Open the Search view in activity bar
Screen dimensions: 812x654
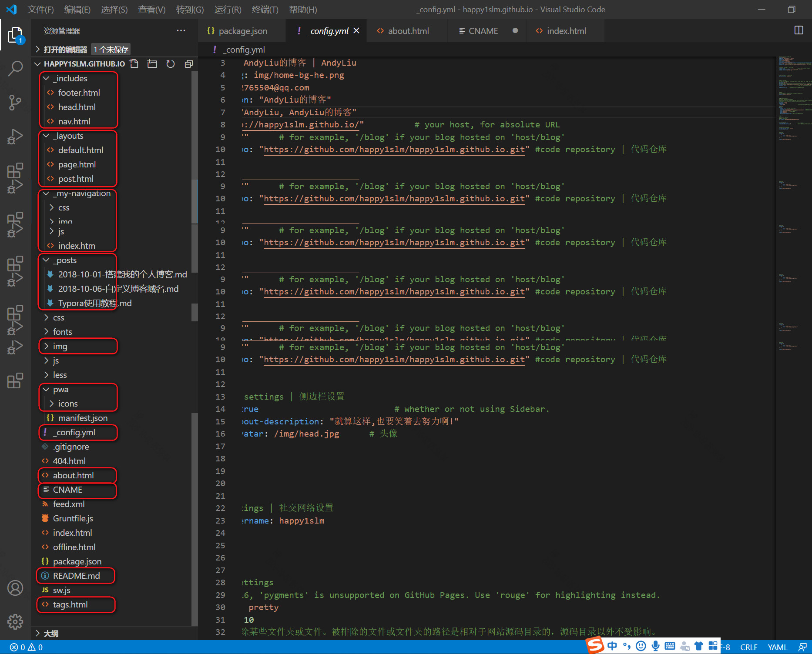tap(15, 69)
